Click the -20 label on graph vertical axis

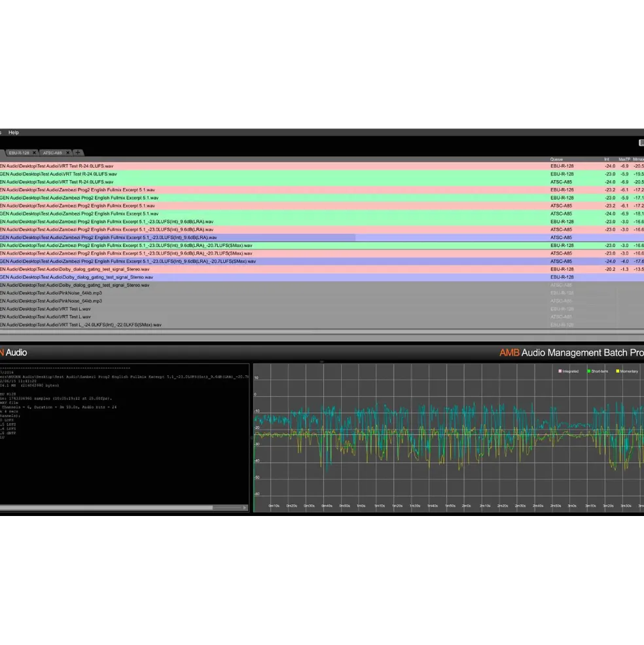point(257,428)
